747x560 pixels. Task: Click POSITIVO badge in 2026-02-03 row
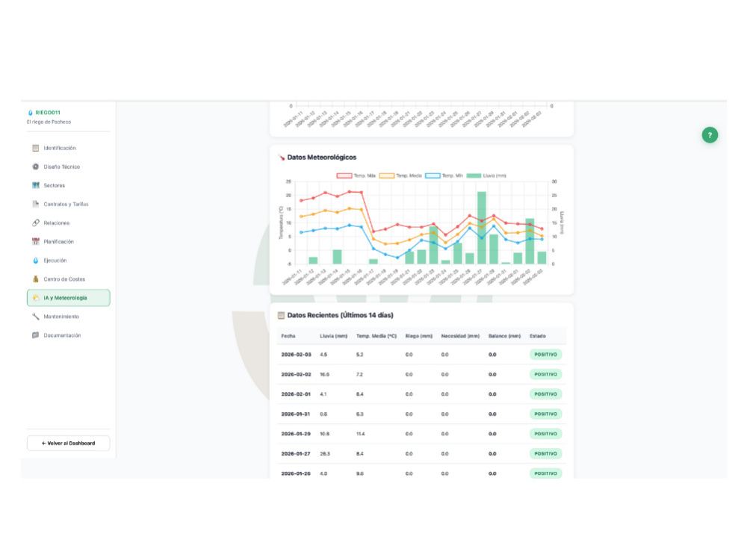coord(545,355)
